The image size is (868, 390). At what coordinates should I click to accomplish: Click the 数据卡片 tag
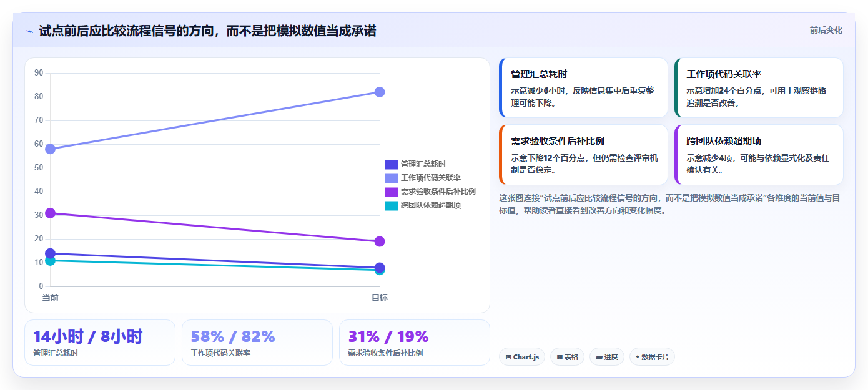point(652,357)
